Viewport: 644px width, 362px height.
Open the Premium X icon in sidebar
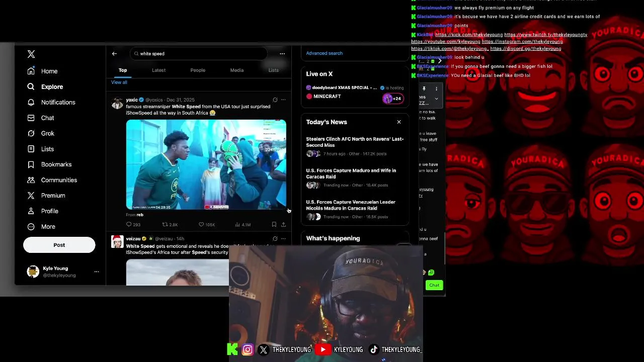(31, 196)
